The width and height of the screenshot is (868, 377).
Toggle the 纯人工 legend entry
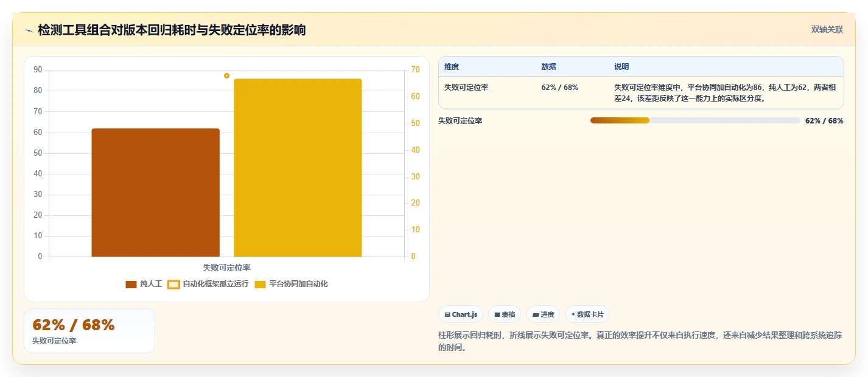click(144, 284)
